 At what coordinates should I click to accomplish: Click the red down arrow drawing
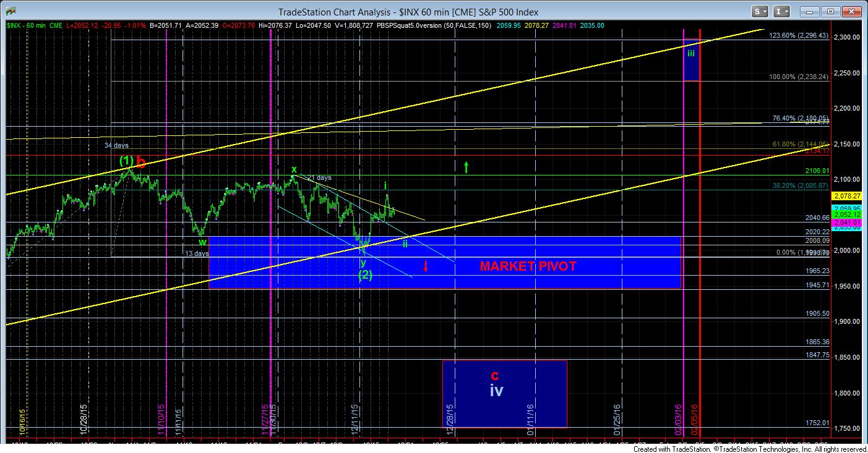click(426, 266)
